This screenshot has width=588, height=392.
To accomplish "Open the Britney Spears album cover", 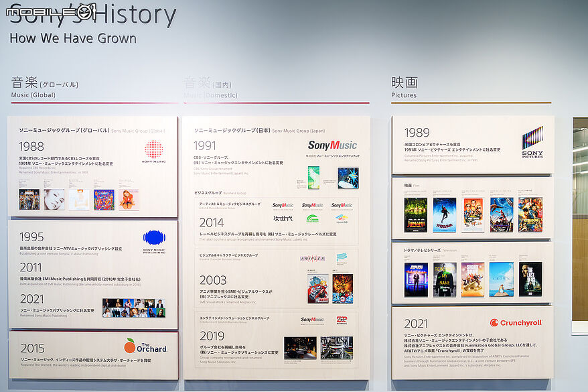I will tap(129, 200).
